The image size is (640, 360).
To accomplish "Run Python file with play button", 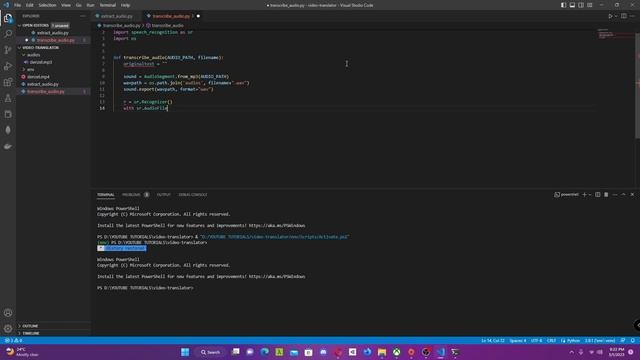I will pyautogui.click(x=610, y=16).
